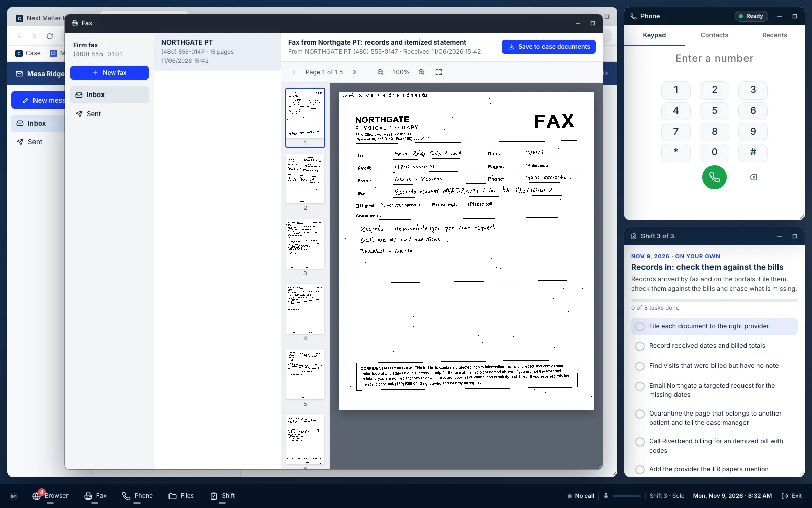Check 'Email Northgate a targeted request' task
The height and width of the screenshot is (508, 812).
pyautogui.click(x=640, y=386)
